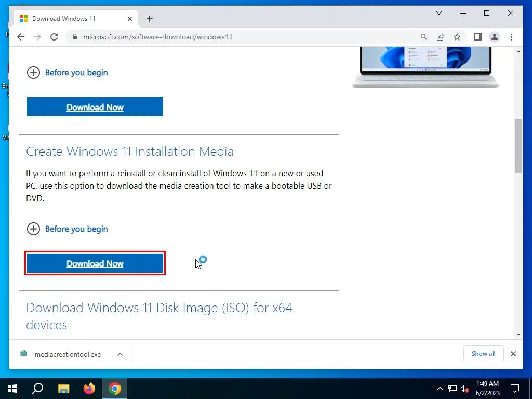
Task: Open the taskbar search
Action: [37, 389]
